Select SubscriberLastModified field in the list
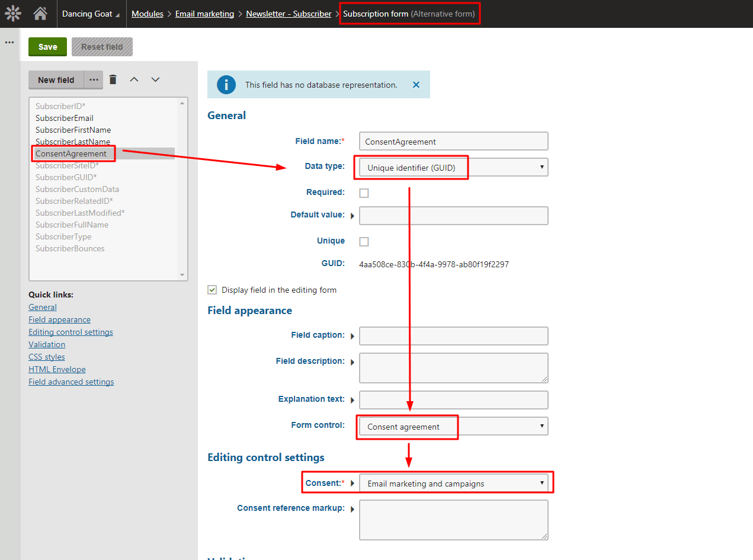Image resolution: width=753 pixels, height=560 pixels. pos(80,213)
